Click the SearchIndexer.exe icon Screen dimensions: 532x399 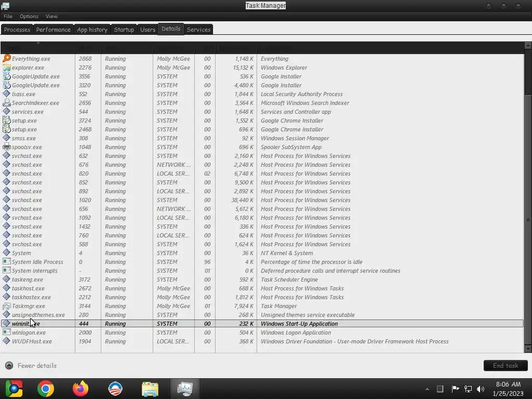pyautogui.click(x=6, y=102)
